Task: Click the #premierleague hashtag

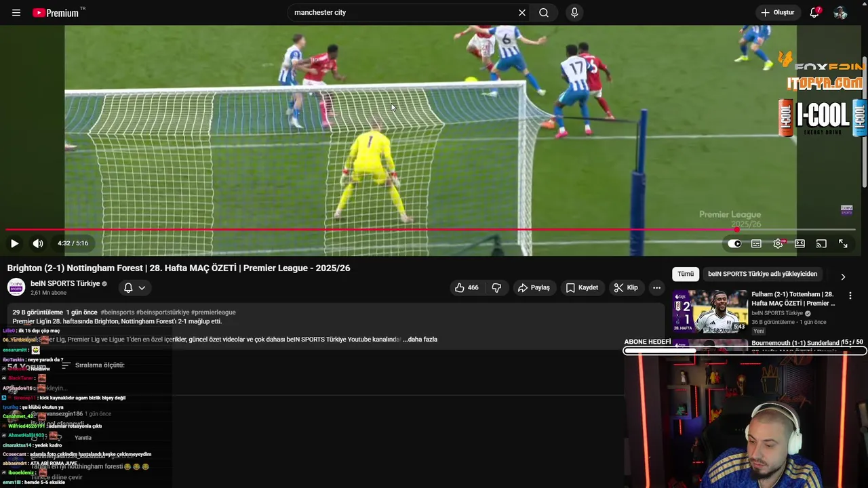Action: (x=214, y=312)
